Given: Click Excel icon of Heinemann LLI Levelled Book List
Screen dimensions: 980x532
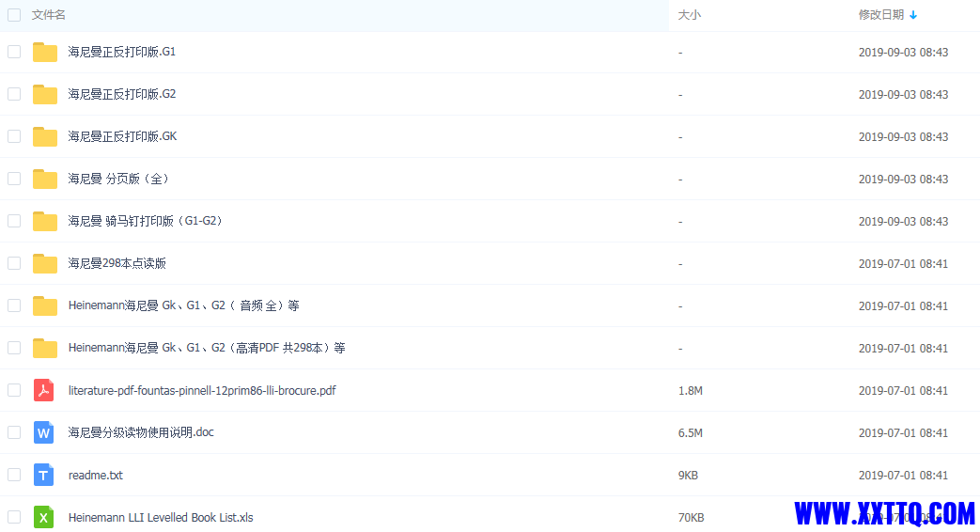Looking at the screenshot, I should 44,517.
